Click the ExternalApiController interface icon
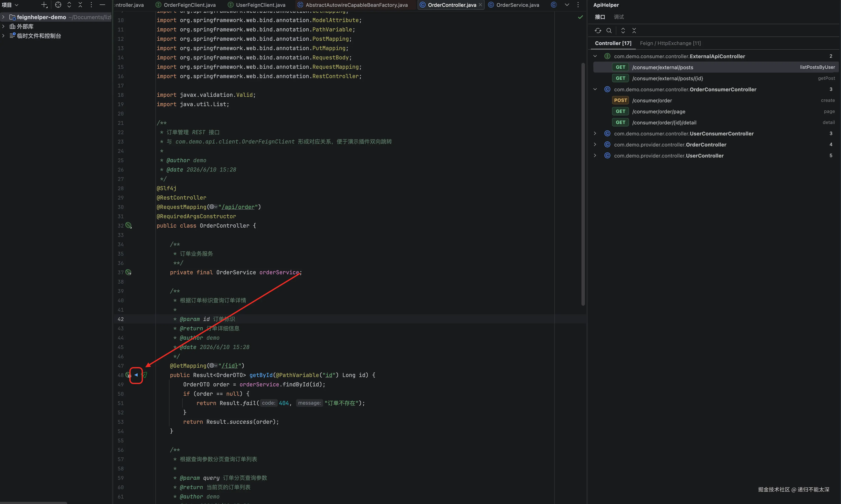The height and width of the screenshot is (504, 841). (607, 56)
